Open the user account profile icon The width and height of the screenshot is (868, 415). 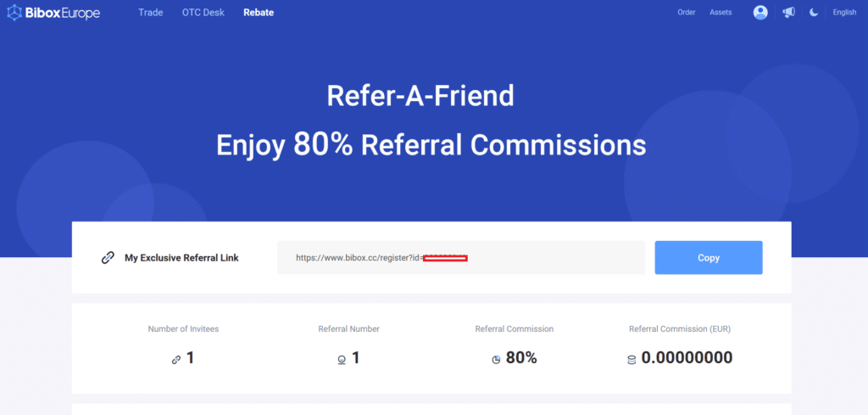[x=760, y=13]
